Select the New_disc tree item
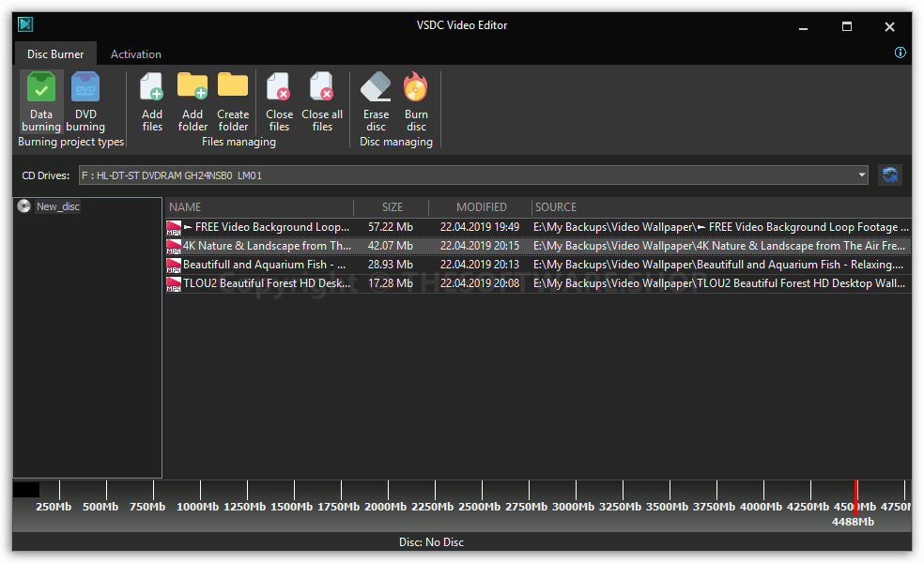 tap(58, 206)
